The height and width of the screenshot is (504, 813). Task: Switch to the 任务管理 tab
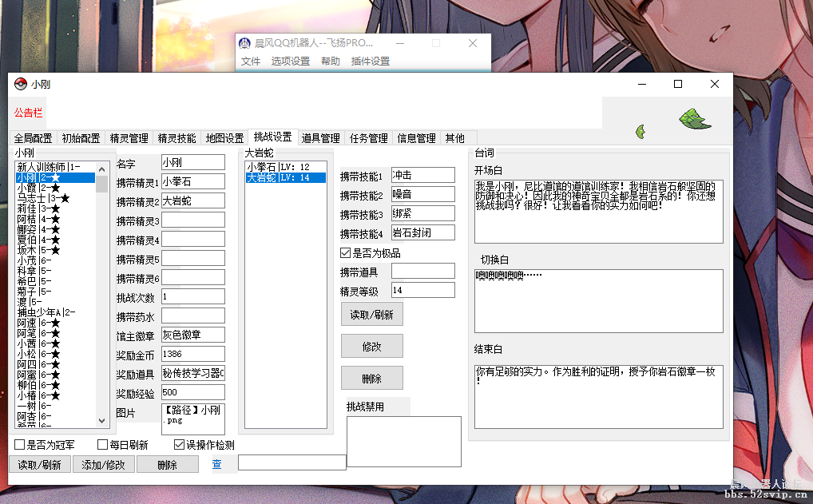point(368,137)
